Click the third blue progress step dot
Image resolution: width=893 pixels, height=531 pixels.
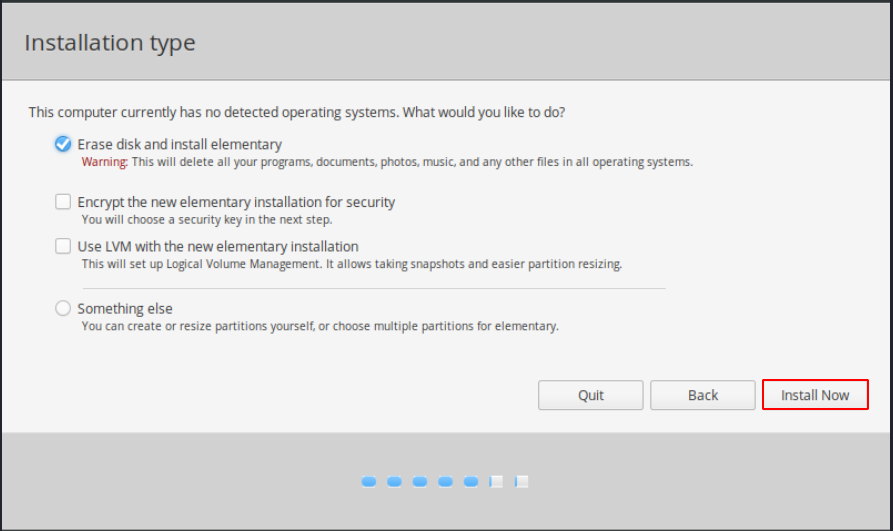tap(420, 482)
